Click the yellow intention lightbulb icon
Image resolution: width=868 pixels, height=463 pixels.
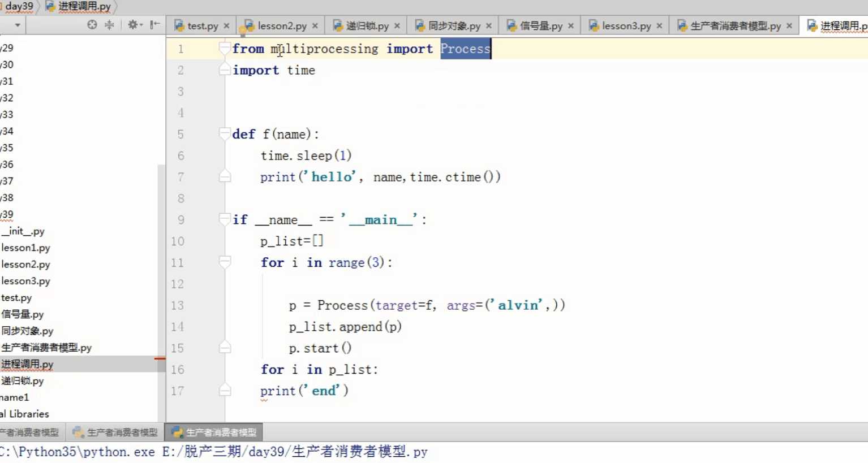(243, 32)
